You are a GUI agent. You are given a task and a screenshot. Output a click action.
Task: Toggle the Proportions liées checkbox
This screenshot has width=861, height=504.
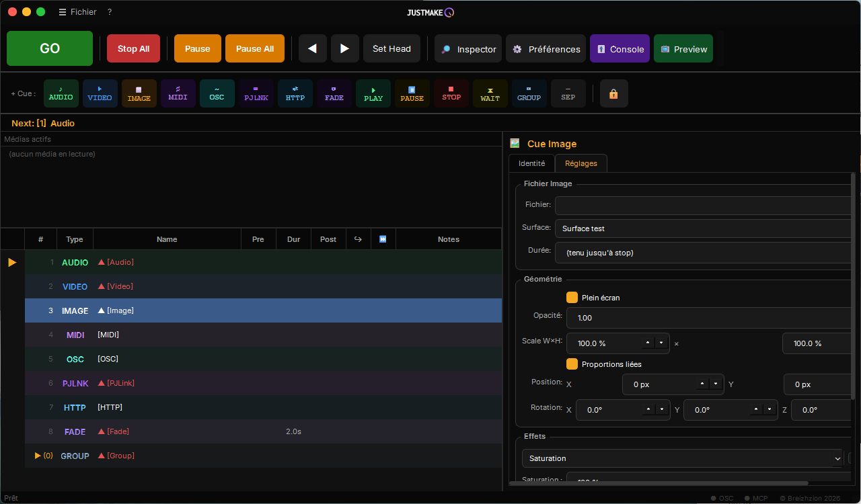(x=572, y=364)
